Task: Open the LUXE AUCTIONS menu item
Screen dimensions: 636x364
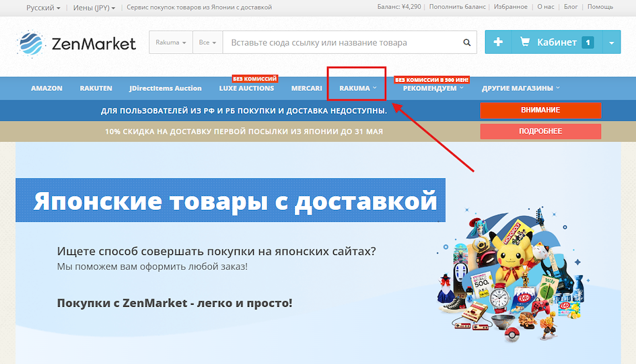Action: tap(246, 88)
